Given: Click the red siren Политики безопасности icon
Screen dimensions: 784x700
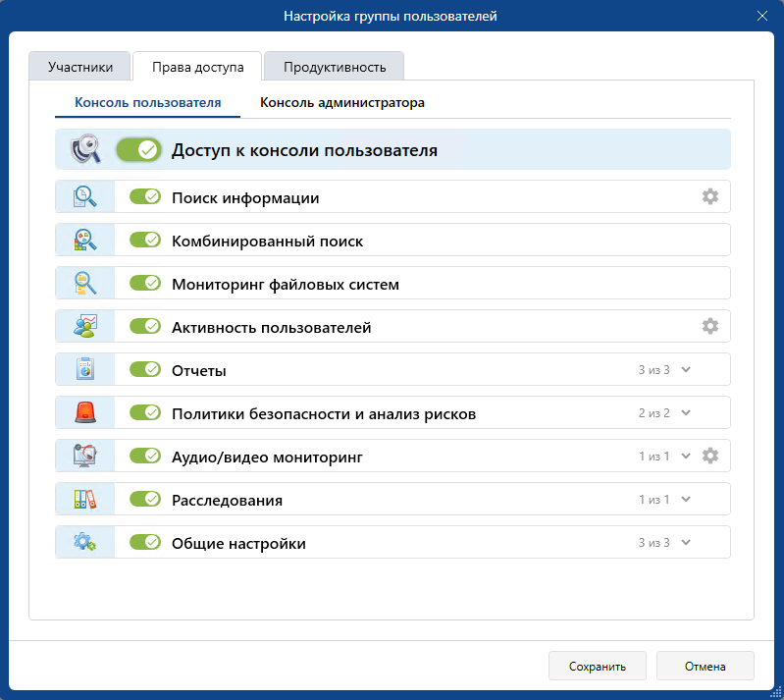Looking at the screenshot, I should point(85,413).
